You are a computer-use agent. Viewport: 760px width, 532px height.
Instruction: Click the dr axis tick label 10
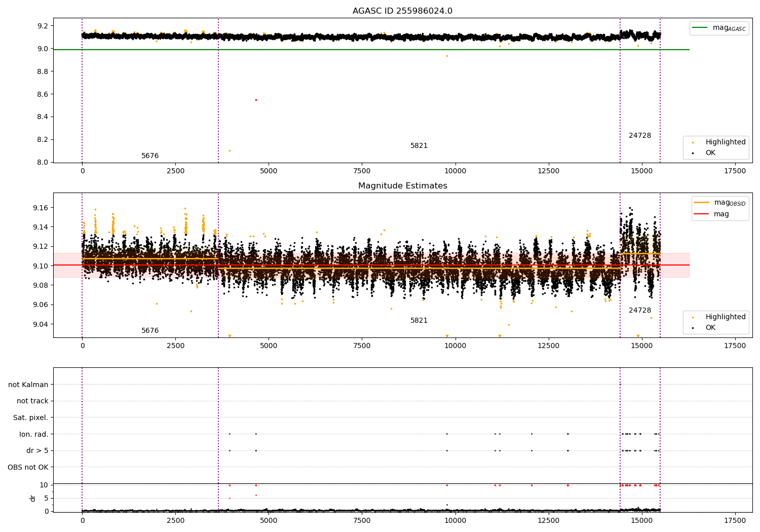[x=44, y=485]
